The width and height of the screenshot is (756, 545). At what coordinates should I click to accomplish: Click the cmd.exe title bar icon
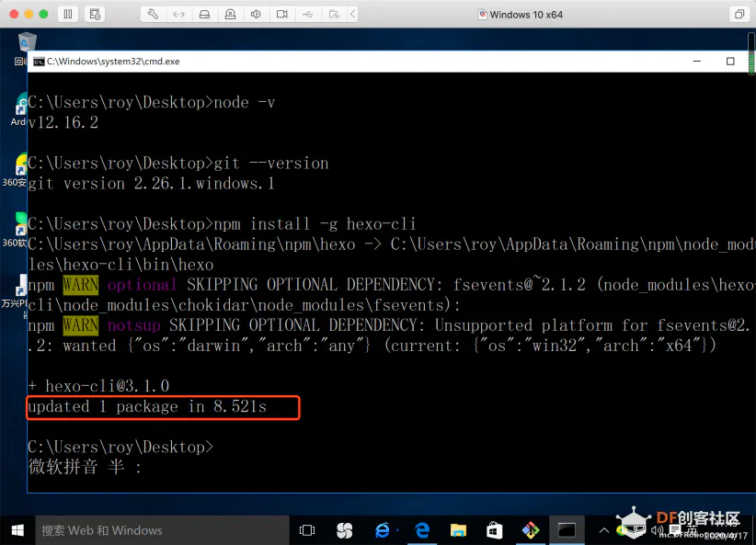[39, 62]
